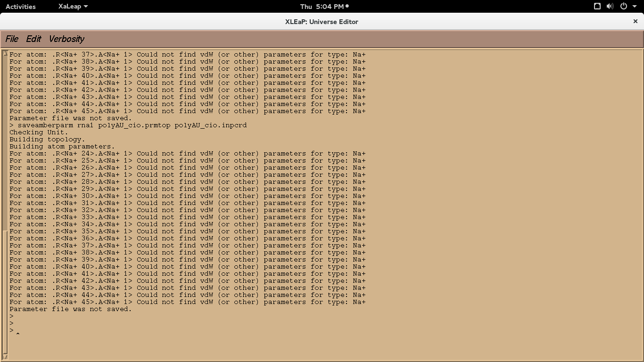The height and width of the screenshot is (362, 644).
Task: Expand the system menu dropdown arrow
Action: (635, 7)
